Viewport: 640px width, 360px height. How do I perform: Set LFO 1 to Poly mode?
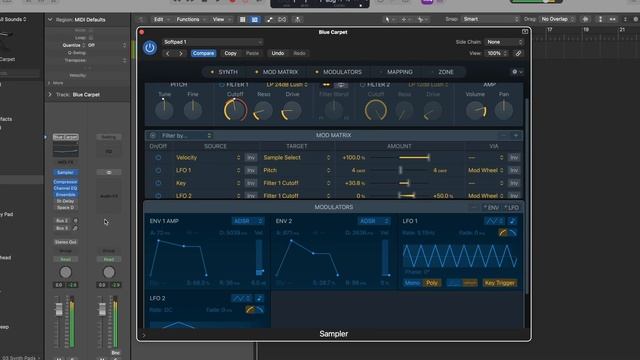(431, 283)
